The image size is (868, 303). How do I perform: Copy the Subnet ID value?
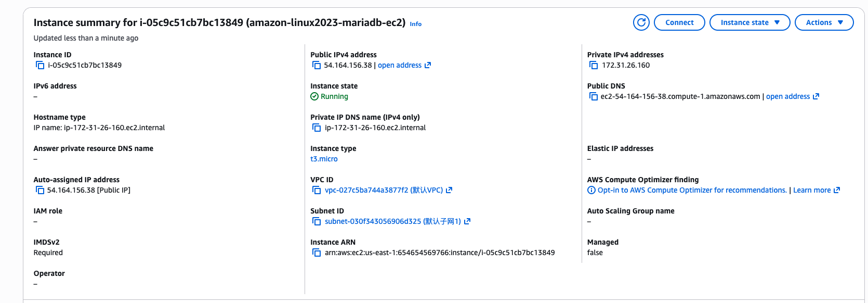pyautogui.click(x=317, y=221)
